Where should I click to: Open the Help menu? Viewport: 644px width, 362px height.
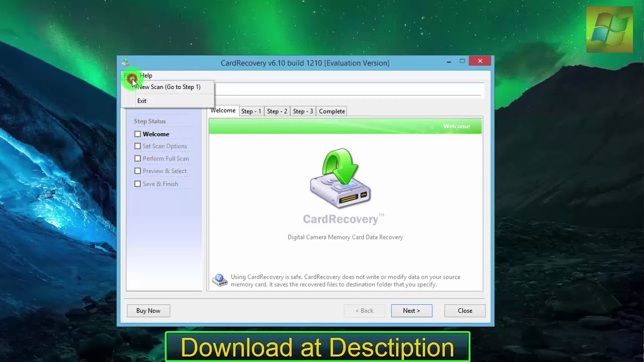146,75
